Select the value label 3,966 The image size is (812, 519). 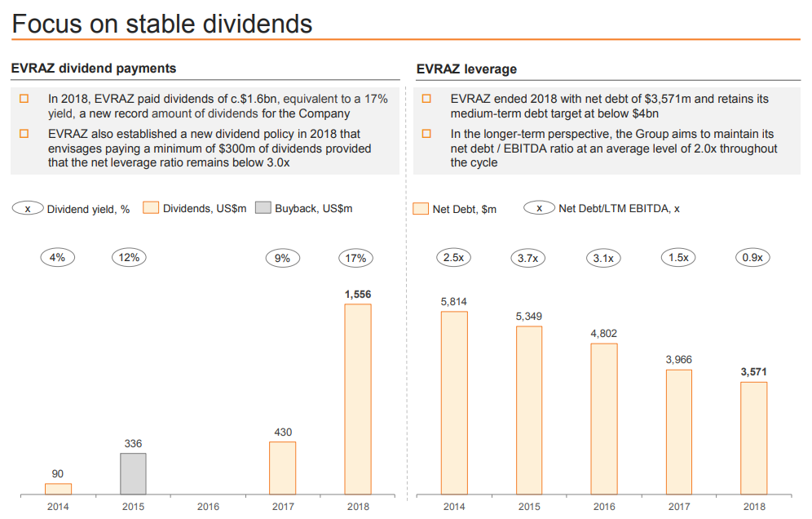[679, 359]
